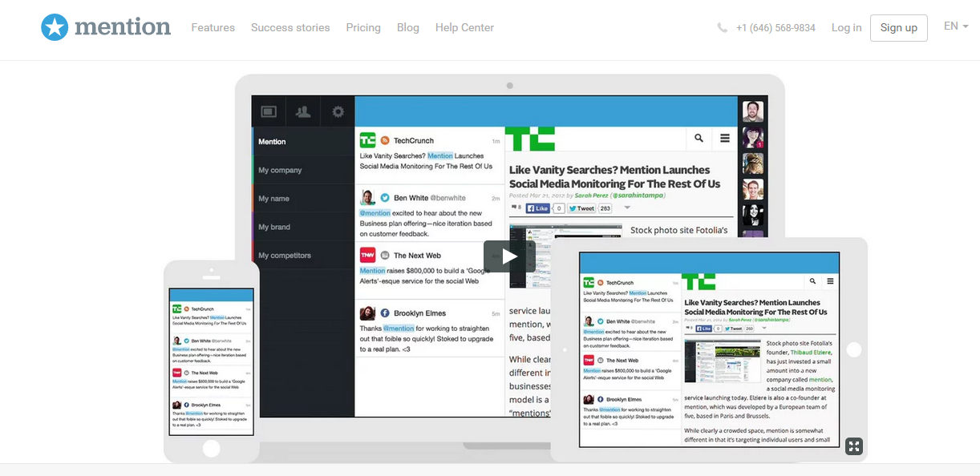Click the Twitter icon beside Ben White on the laptop
980x476 pixels.
(385, 198)
